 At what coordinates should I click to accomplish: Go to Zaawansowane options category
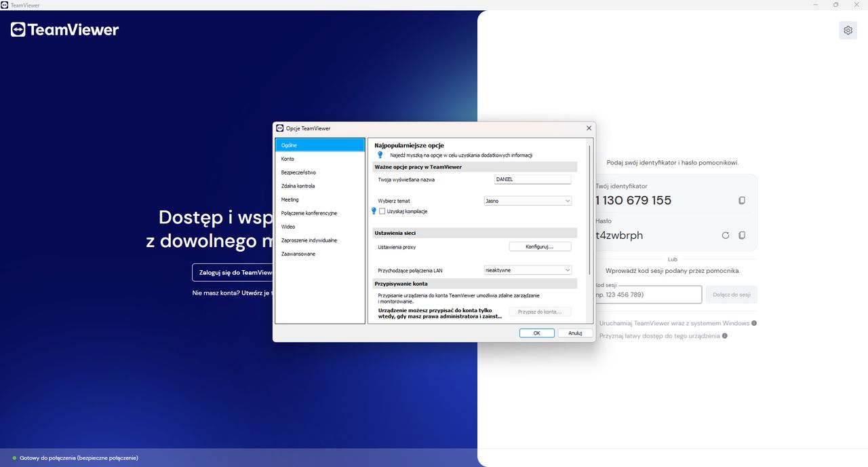(x=320, y=254)
